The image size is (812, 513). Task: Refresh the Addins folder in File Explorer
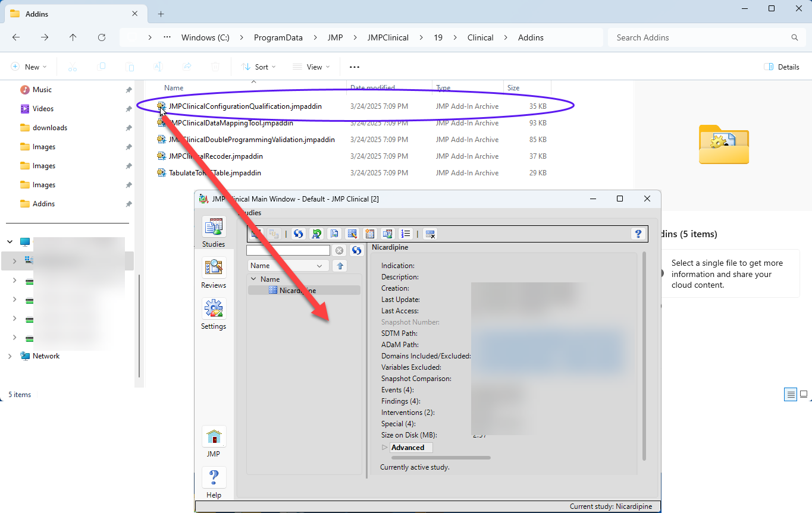[102, 37]
